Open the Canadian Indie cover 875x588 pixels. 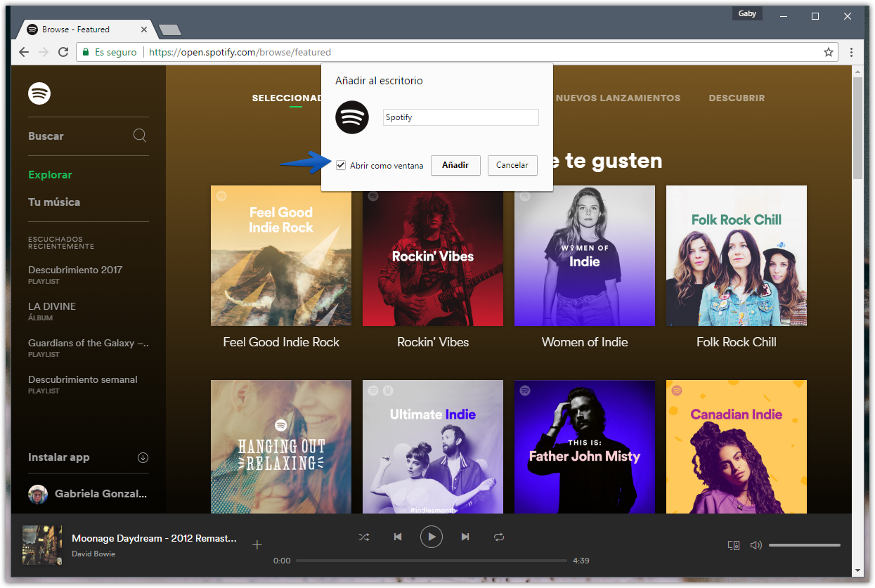737,447
